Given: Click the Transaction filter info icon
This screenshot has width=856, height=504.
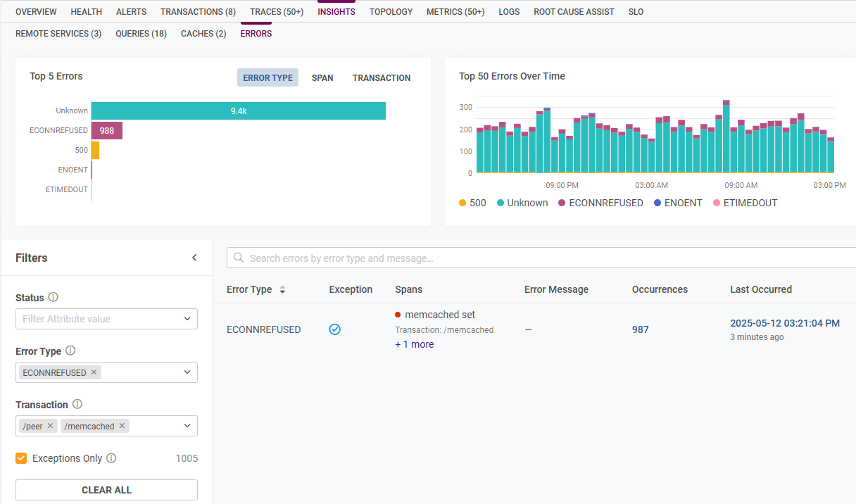Looking at the screenshot, I should pyautogui.click(x=77, y=405).
